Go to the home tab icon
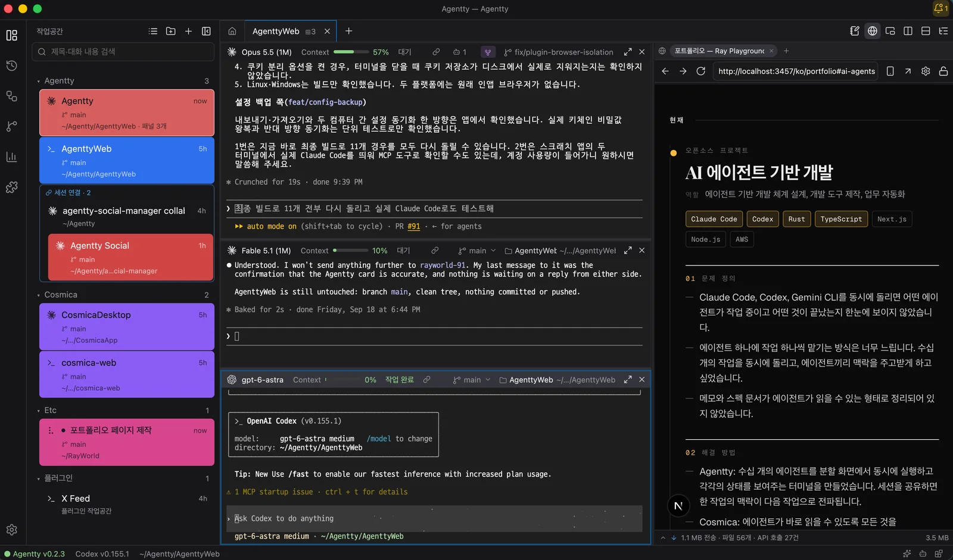 (x=232, y=31)
